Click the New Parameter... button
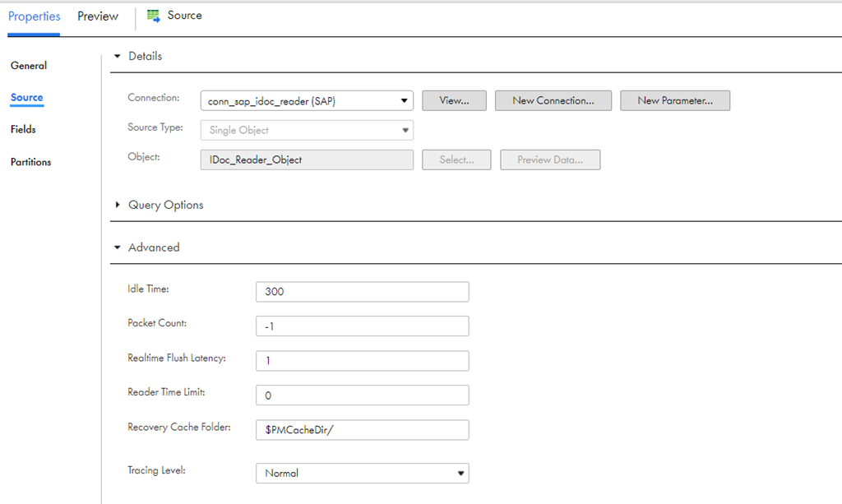 (x=675, y=100)
